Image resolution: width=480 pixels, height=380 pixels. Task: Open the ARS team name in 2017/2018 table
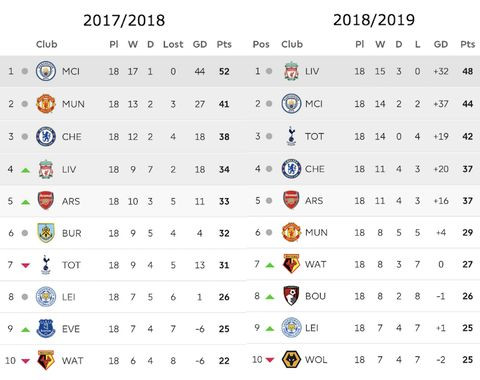pyautogui.click(x=71, y=201)
